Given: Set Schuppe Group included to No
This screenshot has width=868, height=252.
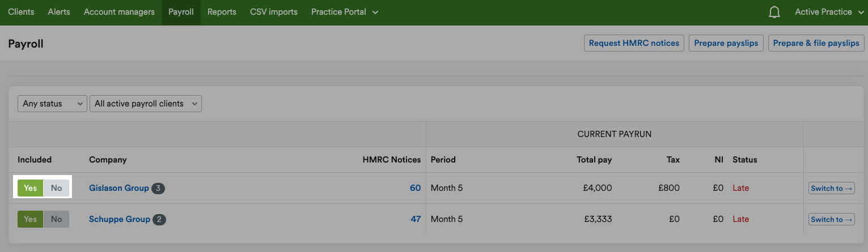Looking at the screenshot, I should point(56,219).
